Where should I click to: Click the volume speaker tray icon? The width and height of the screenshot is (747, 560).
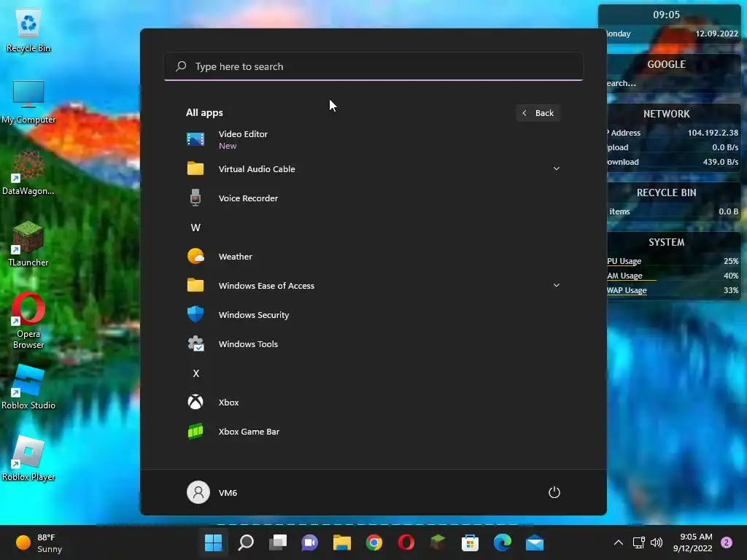(657, 542)
